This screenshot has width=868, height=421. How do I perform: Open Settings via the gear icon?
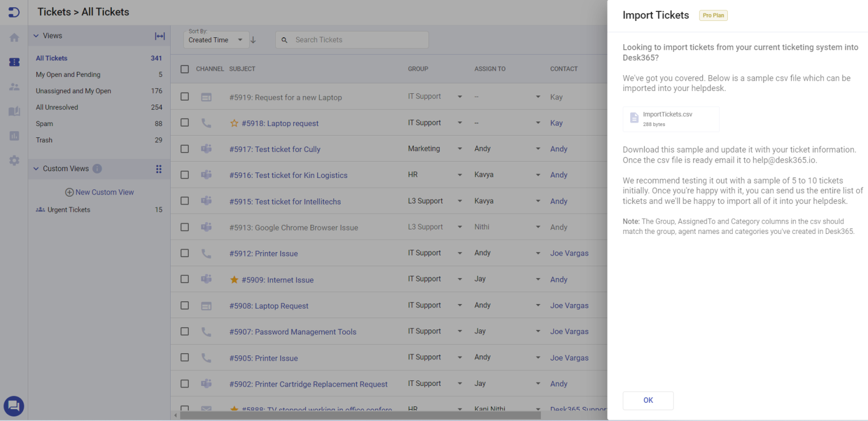pos(14,160)
